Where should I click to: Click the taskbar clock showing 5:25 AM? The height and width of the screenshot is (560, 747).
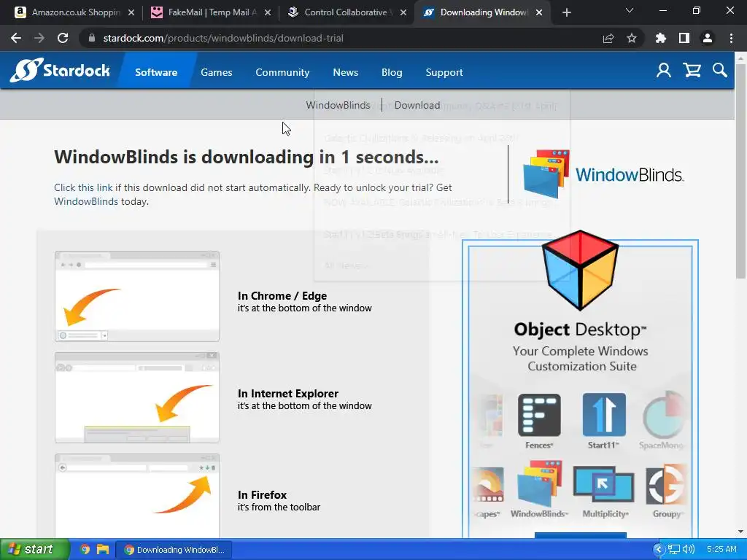click(x=721, y=549)
